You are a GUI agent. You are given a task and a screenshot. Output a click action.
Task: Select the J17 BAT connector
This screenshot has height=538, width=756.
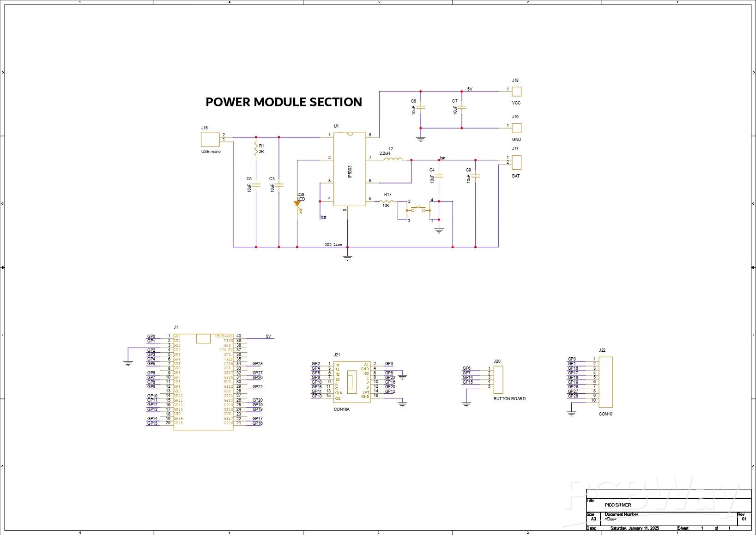point(516,162)
